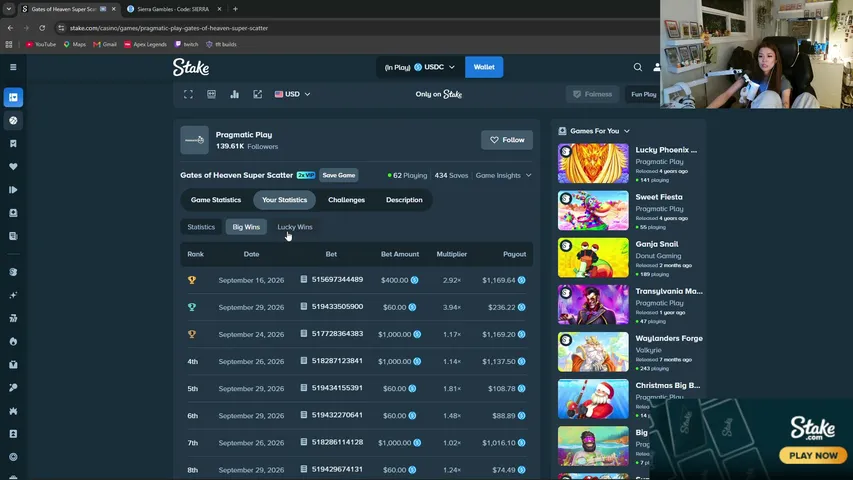Click the gold trophy in September 16 row
Image resolution: width=853 pixels, height=480 pixels.
(192, 280)
